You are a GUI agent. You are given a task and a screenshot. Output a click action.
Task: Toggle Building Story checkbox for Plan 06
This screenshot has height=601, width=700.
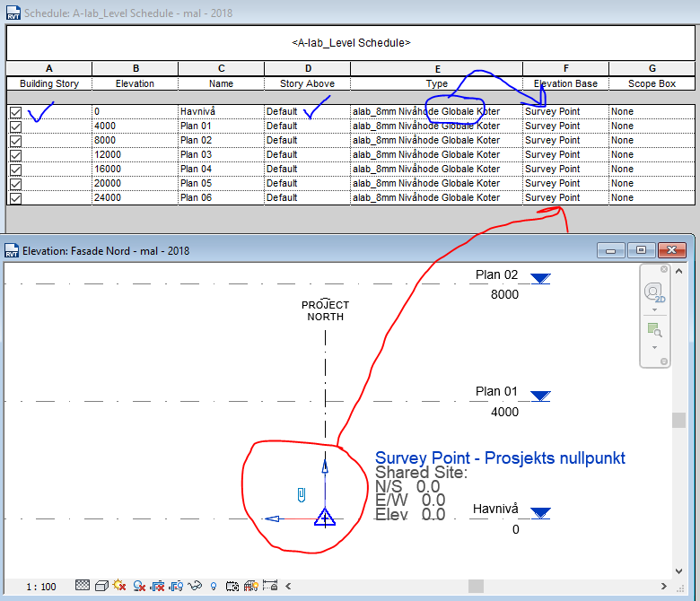coord(15,197)
